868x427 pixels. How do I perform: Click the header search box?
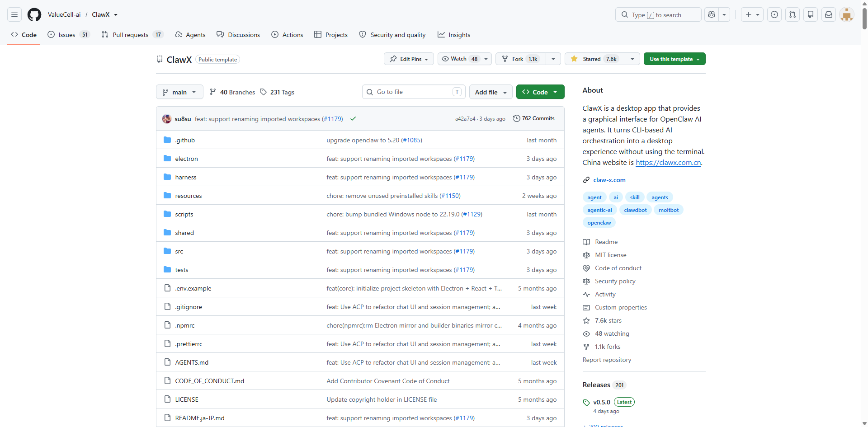[658, 14]
